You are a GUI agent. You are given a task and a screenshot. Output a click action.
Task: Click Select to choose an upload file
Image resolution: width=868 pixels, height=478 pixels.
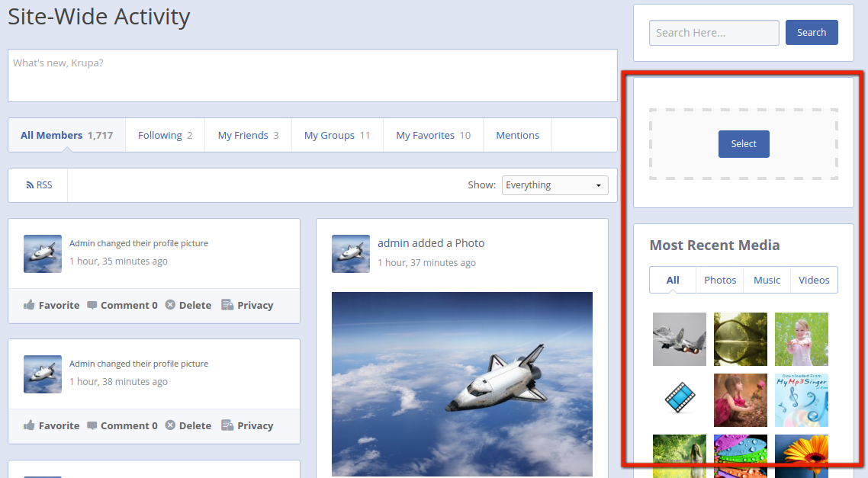pos(743,143)
